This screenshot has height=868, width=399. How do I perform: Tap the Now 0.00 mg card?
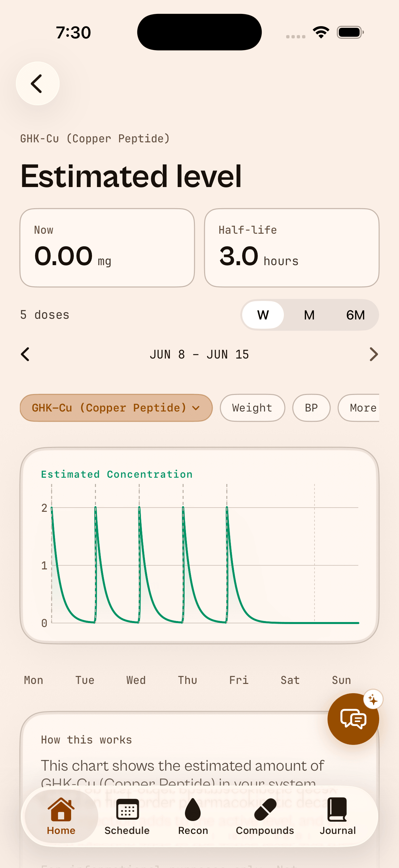pyautogui.click(x=107, y=248)
